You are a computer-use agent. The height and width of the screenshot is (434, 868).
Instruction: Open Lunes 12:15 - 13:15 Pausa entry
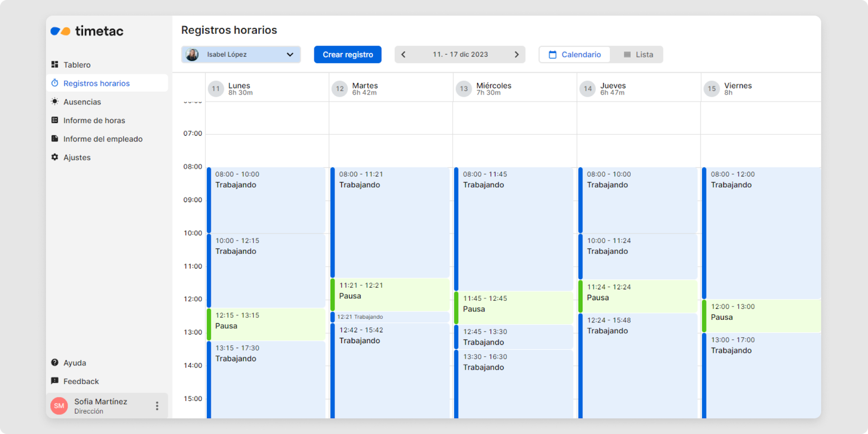pyautogui.click(x=266, y=324)
